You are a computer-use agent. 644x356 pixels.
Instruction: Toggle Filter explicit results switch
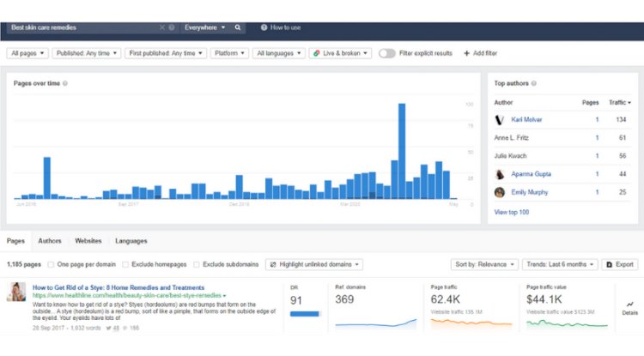(387, 53)
